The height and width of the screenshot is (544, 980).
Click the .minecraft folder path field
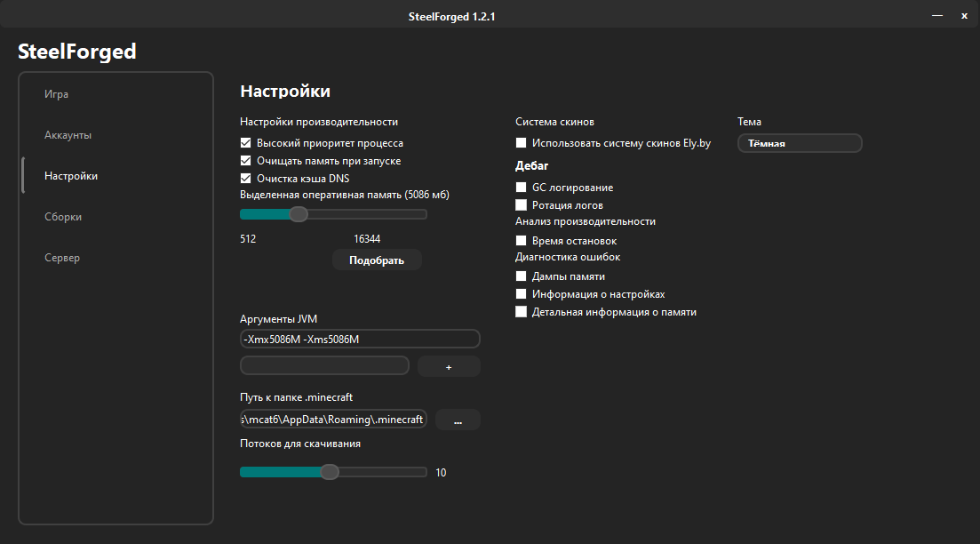coord(333,419)
